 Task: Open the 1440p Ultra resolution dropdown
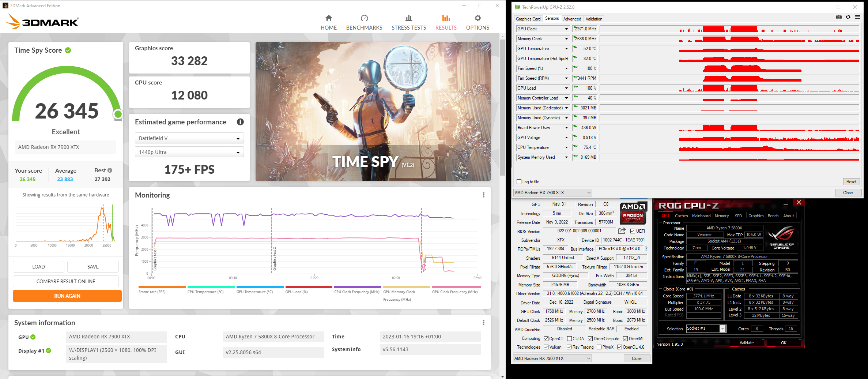[x=189, y=152]
